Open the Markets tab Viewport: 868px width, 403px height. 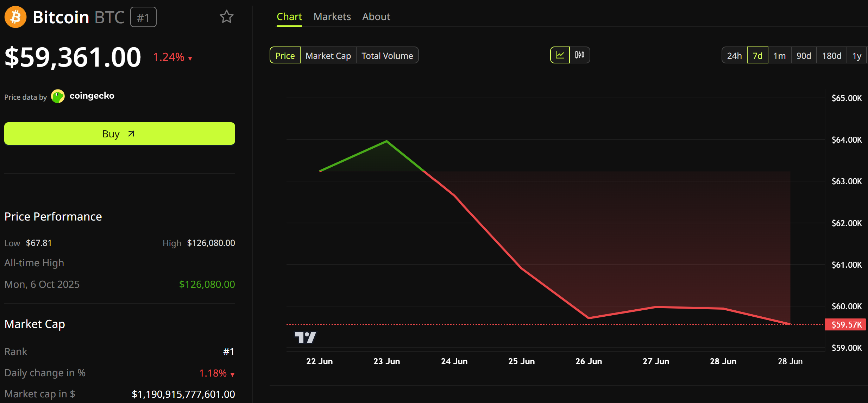click(x=332, y=17)
